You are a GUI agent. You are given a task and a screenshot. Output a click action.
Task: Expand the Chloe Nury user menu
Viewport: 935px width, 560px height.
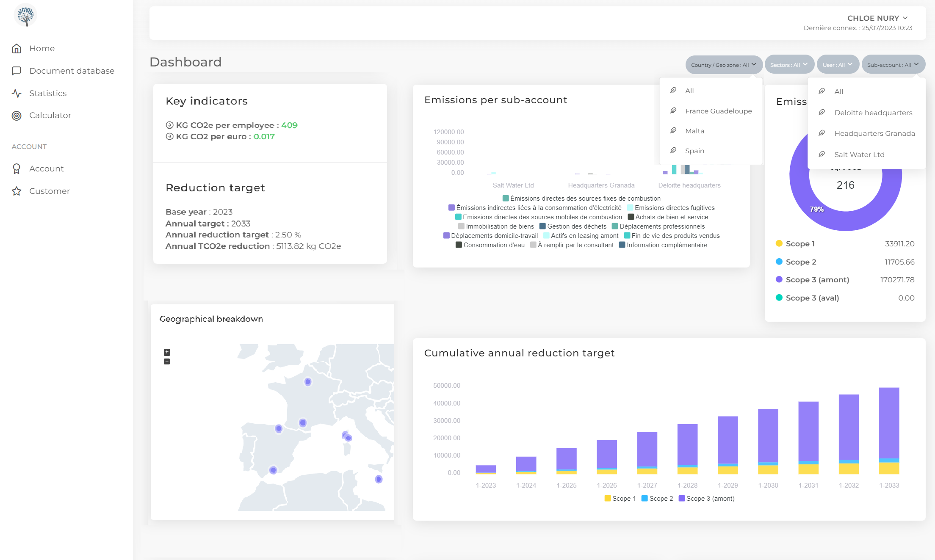(x=877, y=18)
